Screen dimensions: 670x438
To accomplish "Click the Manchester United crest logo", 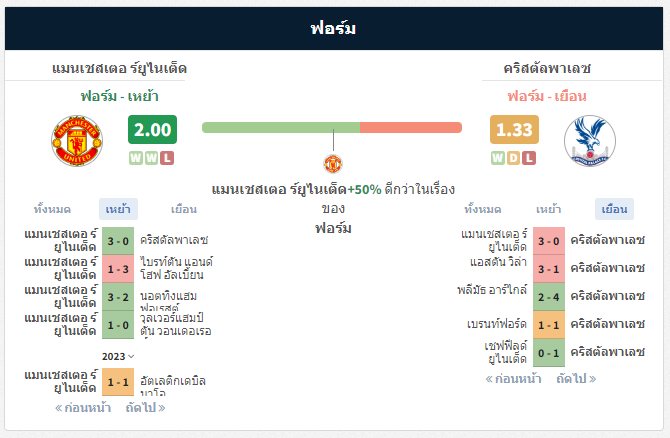I will (77, 141).
